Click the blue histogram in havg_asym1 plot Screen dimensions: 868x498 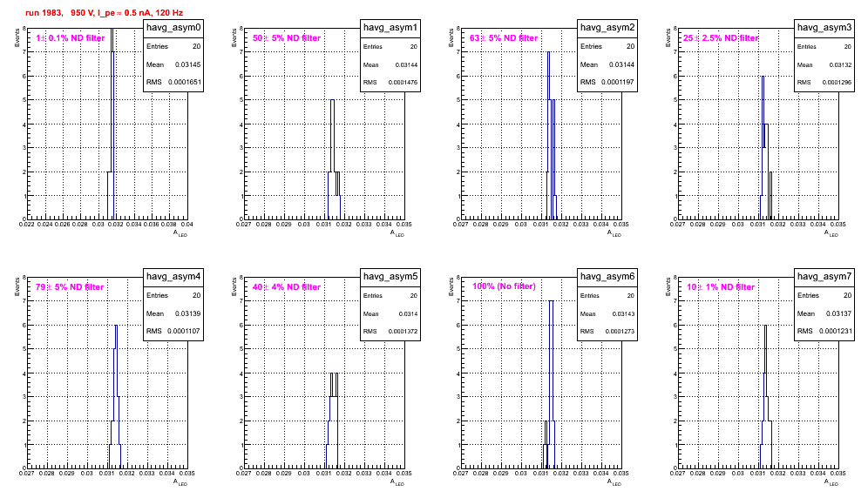click(x=333, y=160)
